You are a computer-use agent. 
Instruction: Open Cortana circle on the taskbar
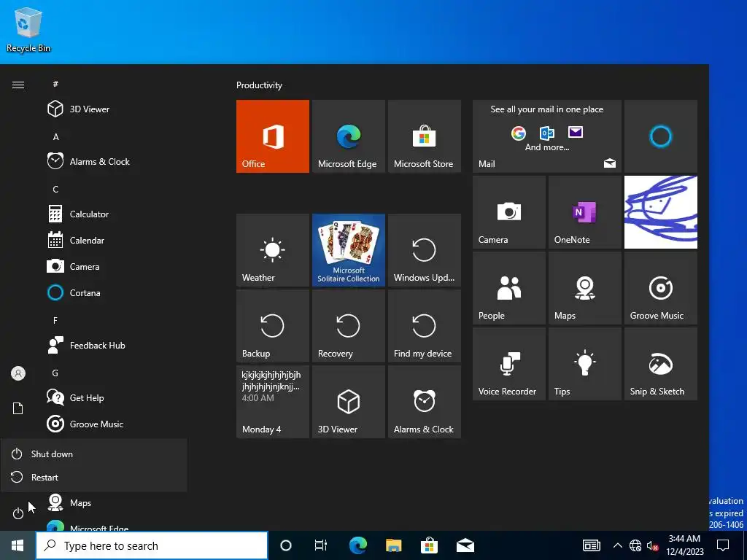285,545
